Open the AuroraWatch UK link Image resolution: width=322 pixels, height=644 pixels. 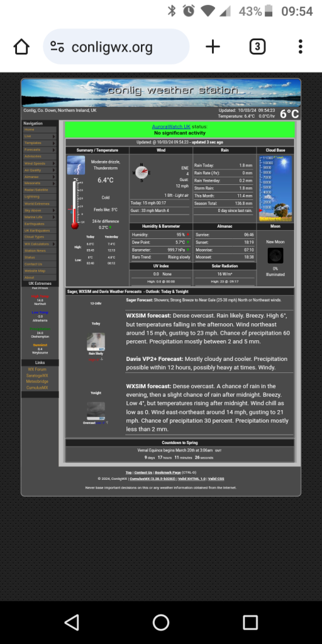coord(171,127)
